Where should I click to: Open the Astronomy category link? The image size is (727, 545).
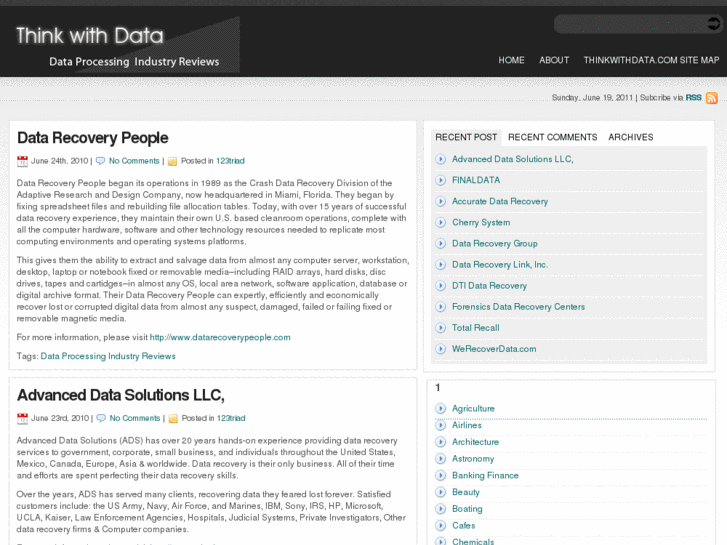pos(473,459)
